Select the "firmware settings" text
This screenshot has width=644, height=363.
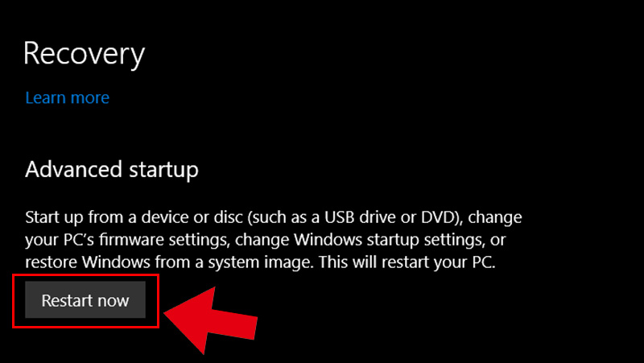pyautogui.click(x=163, y=239)
